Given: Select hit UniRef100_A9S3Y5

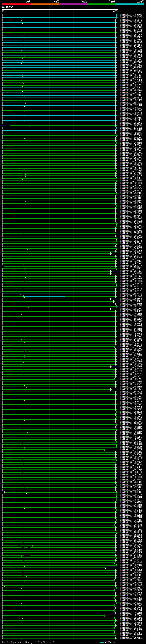Looking at the screenshot, I should [131, 20].
